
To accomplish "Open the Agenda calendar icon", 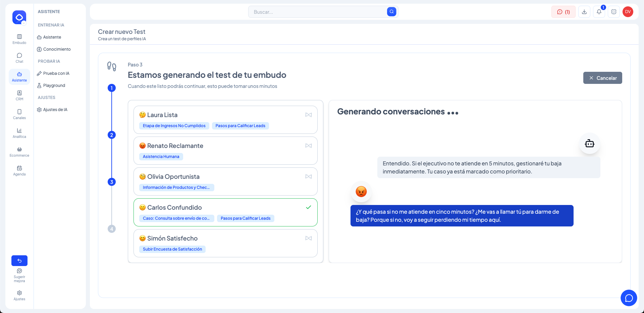I will 19,170.
